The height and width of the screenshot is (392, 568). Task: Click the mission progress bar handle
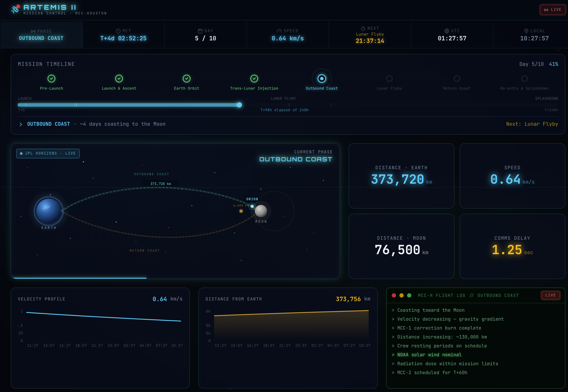239,105
